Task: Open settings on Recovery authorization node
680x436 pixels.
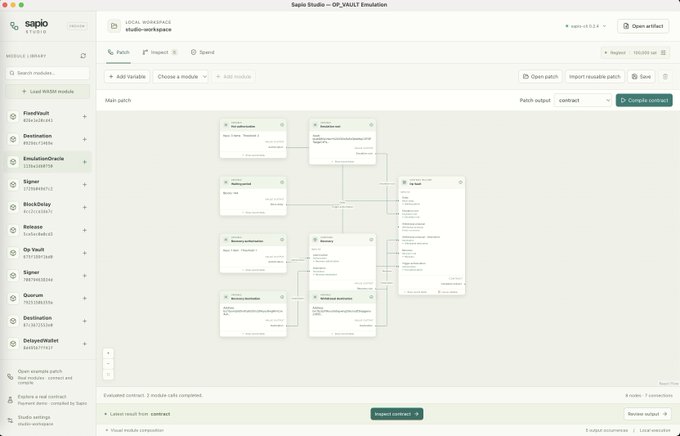Action: coord(282,239)
